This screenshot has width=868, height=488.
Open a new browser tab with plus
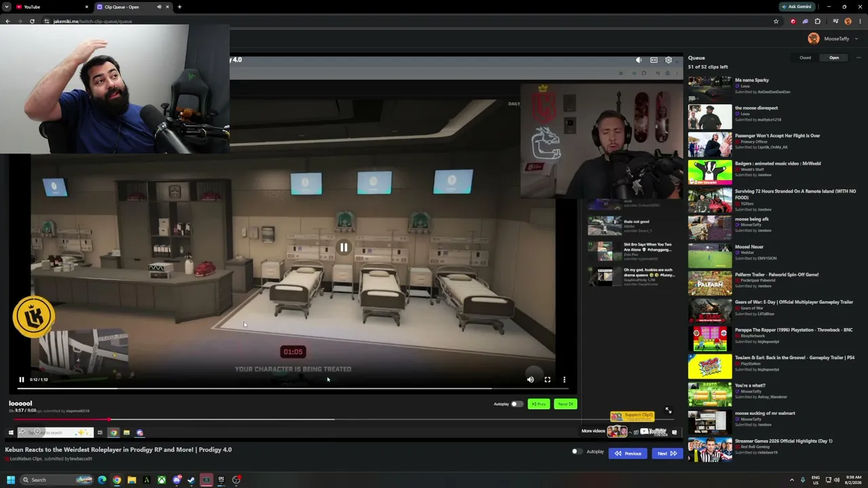[179, 7]
